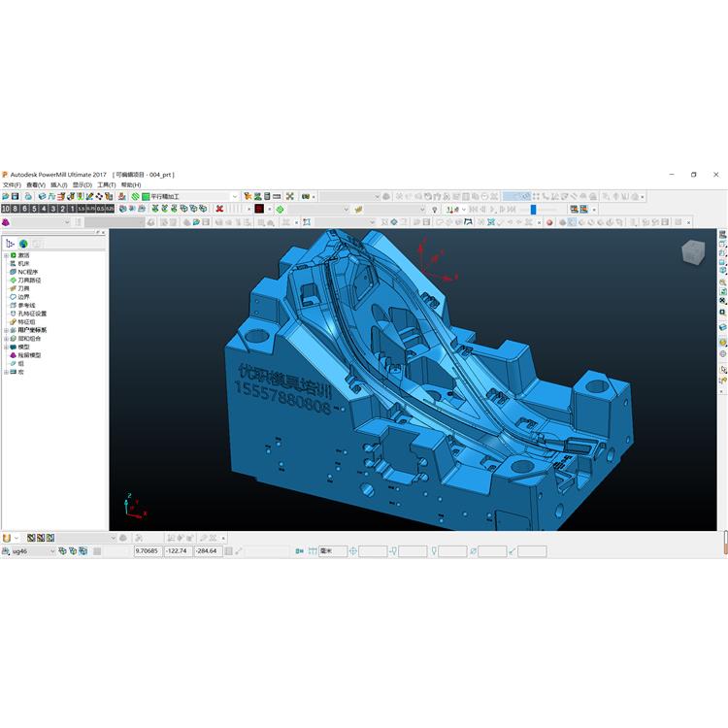Click the Y coordinate field -122.74
The width and height of the screenshot is (728, 728).
point(179,550)
